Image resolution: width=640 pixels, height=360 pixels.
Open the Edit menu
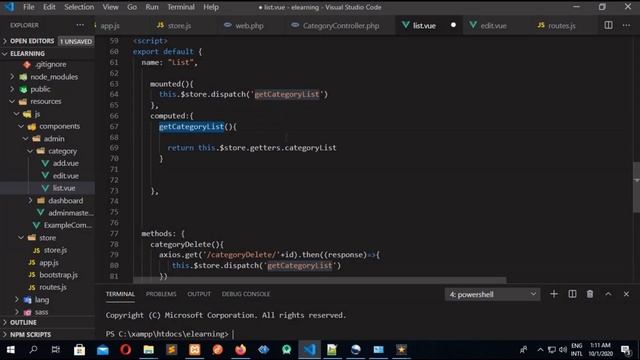pyautogui.click(x=49, y=7)
